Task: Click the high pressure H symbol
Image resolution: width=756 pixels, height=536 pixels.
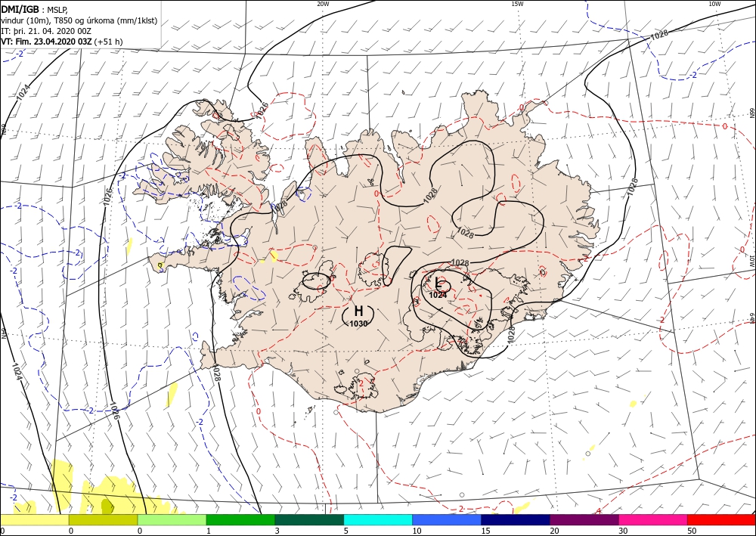Action: pyautogui.click(x=358, y=311)
